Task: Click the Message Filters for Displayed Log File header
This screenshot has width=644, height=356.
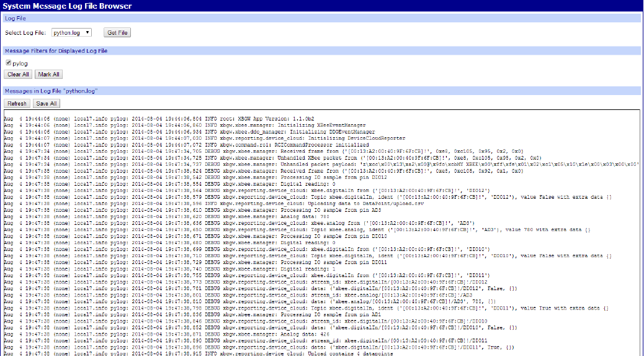Action: tap(322, 51)
